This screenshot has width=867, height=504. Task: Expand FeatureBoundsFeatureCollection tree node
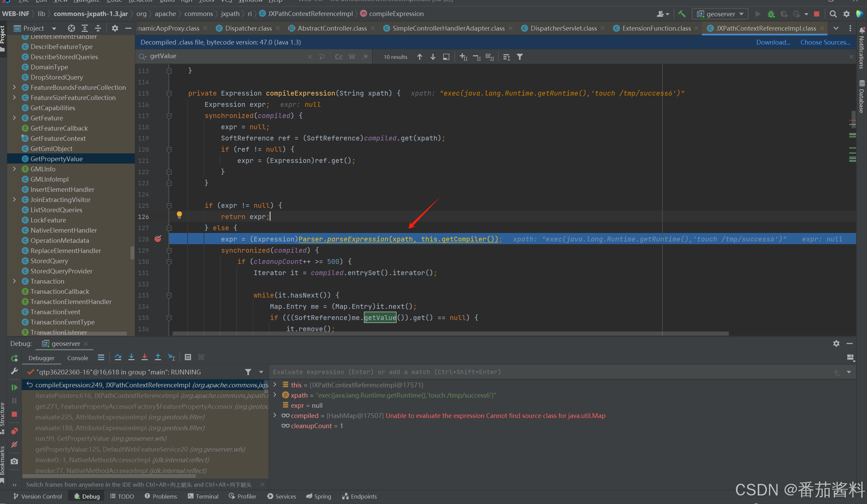click(x=14, y=87)
